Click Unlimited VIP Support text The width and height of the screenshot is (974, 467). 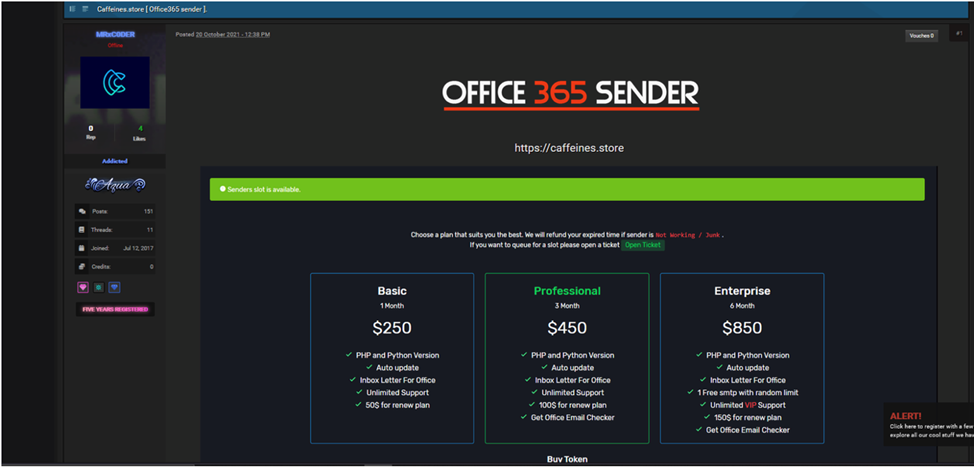(x=747, y=405)
